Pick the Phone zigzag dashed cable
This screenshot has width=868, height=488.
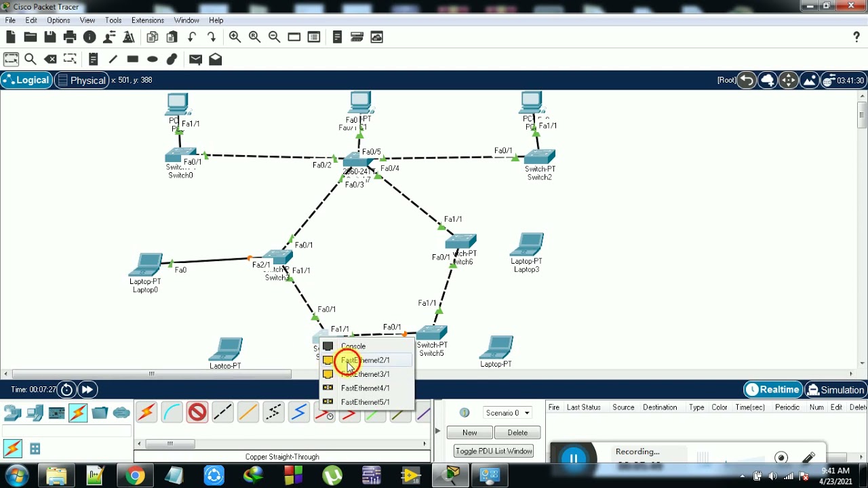tap(273, 412)
